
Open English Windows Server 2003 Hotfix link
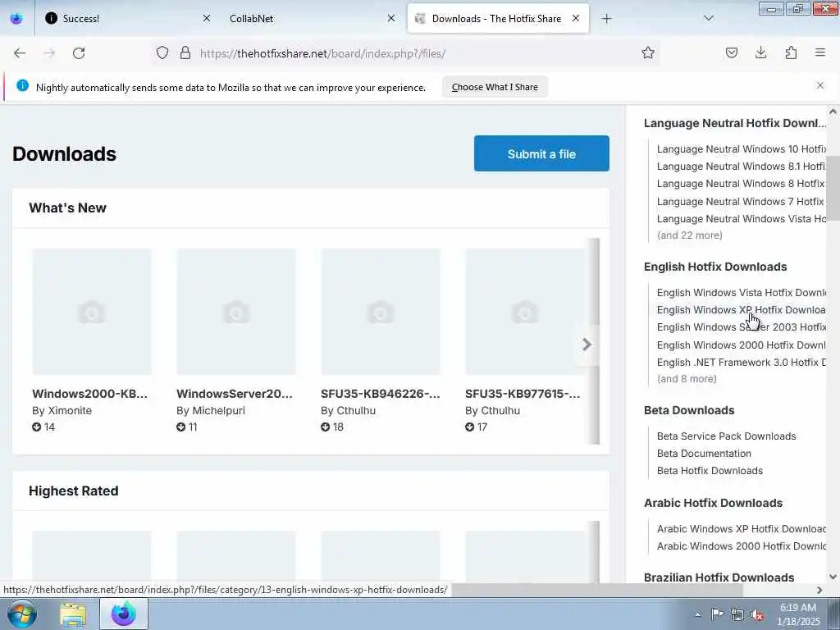coord(741,326)
